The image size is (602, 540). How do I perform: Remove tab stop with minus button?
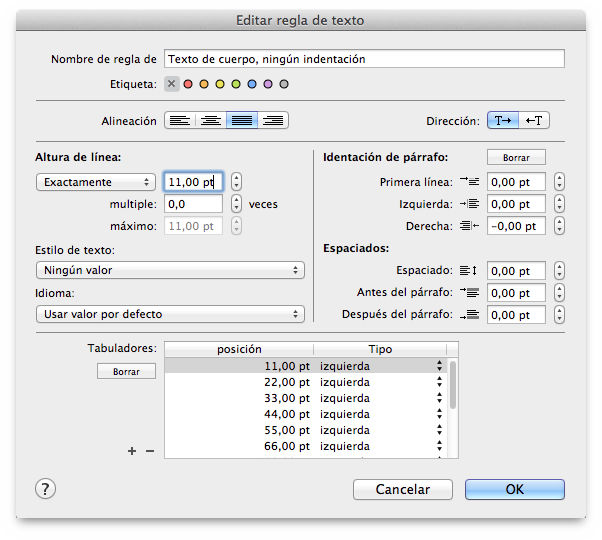pyautogui.click(x=150, y=451)
